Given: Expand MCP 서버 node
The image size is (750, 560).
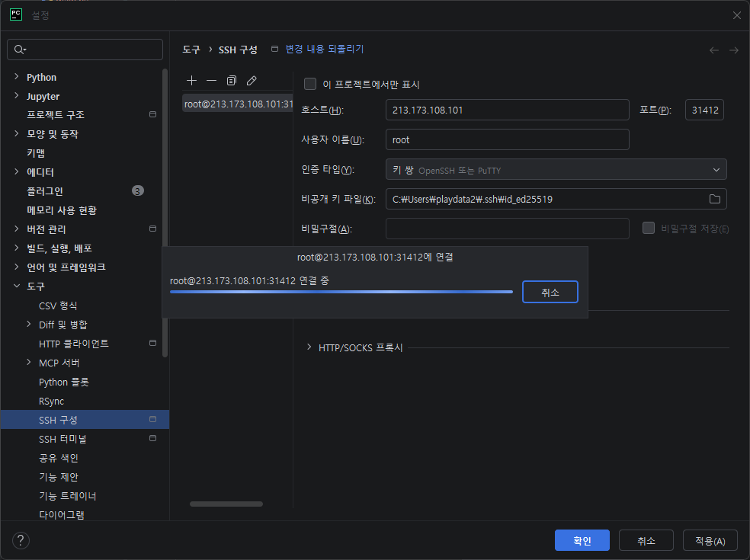Looking at the screenshot, I should pyautogui.click(x=29, y=363).
